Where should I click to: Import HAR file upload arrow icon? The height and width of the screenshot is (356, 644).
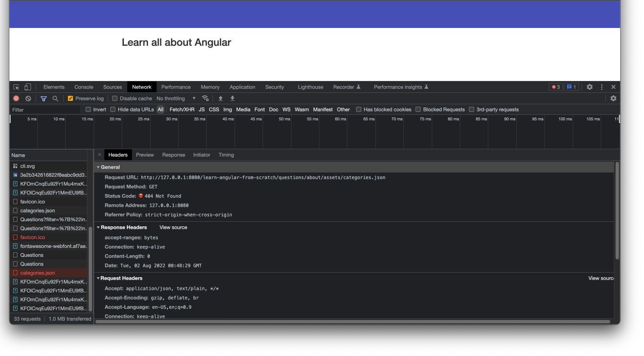[221, 98]
